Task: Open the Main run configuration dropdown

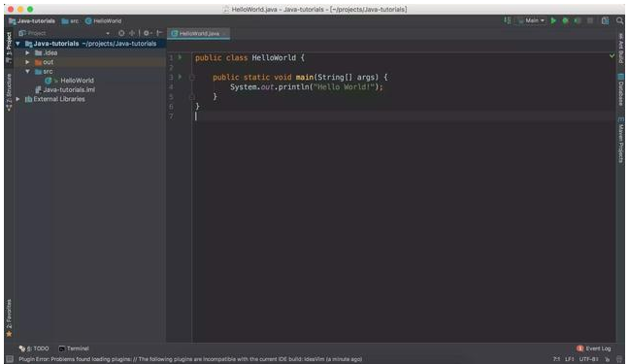Action: tap(532, 20)
